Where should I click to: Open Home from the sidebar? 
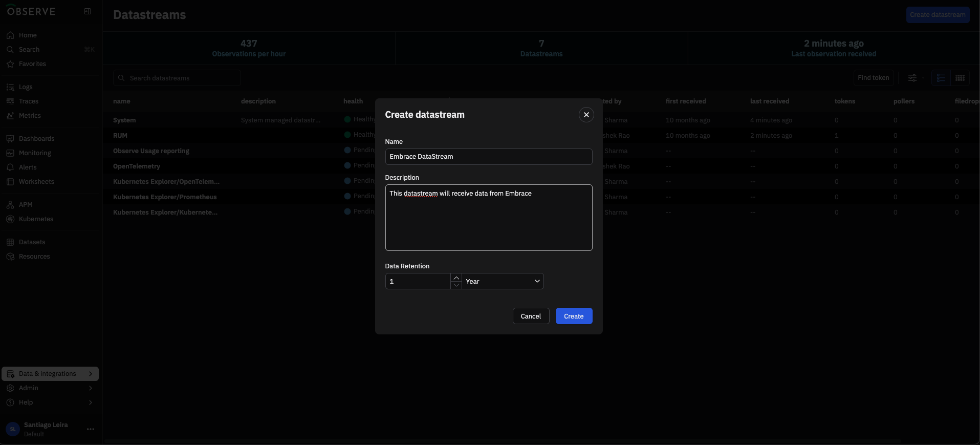click(x=28, y=35)
